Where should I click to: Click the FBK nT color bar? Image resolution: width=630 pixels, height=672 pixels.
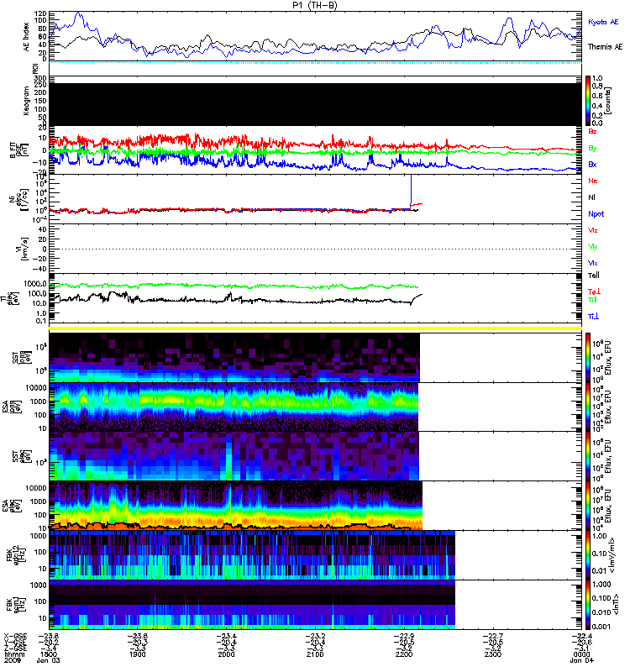(x=588, y=605)
